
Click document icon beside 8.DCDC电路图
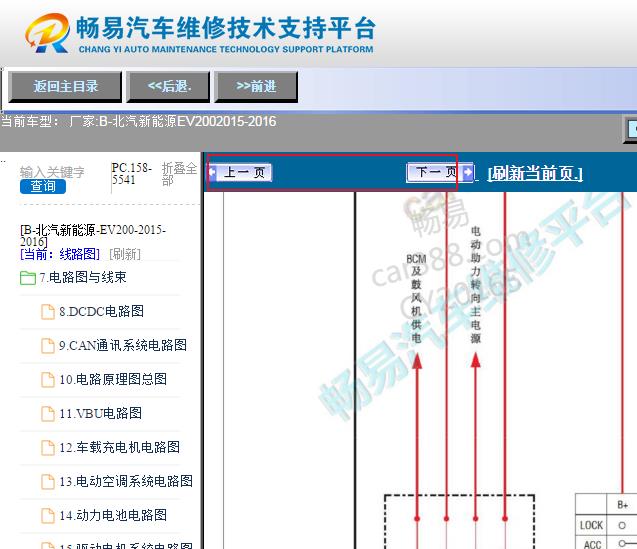pos(48,312)
